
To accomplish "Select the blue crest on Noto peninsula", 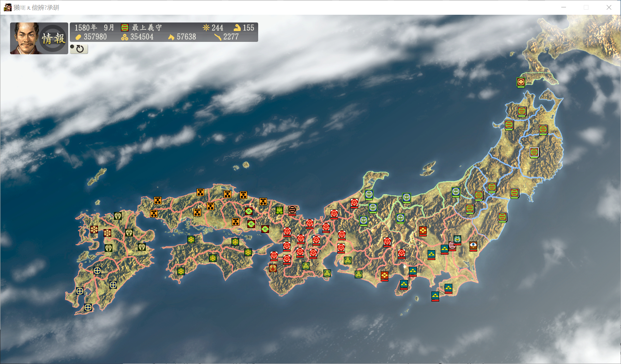I will tap(369, 195).
